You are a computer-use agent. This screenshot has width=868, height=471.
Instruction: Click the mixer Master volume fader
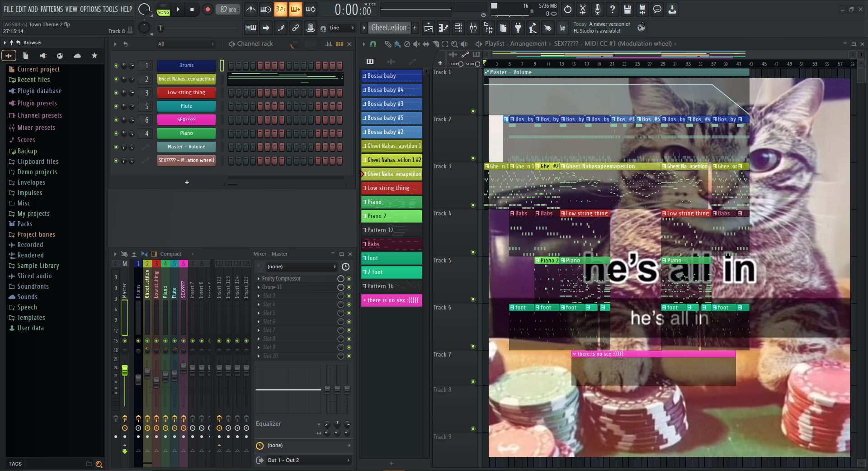(x=125, y=370)
